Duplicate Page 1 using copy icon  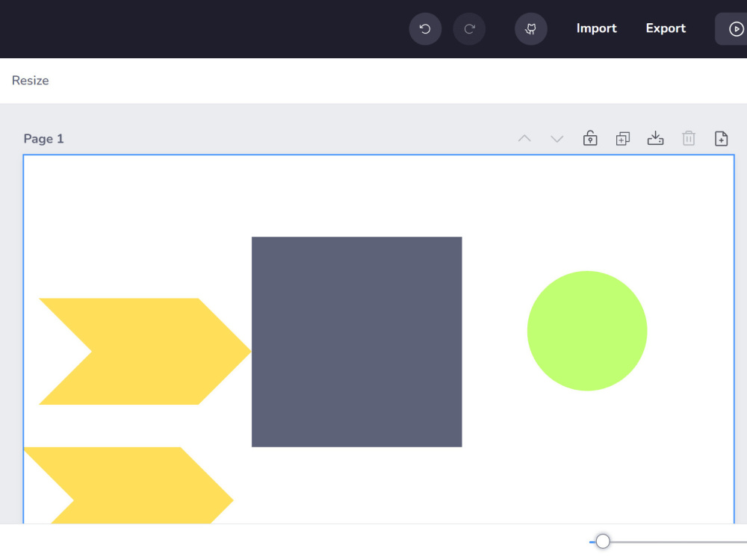(x=623, y=139)
